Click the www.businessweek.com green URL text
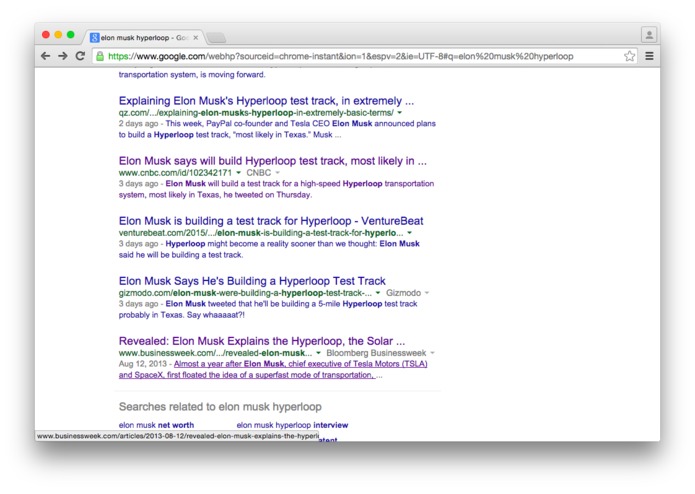The width and height of the screenshot is (695, 494). [215, 353]
